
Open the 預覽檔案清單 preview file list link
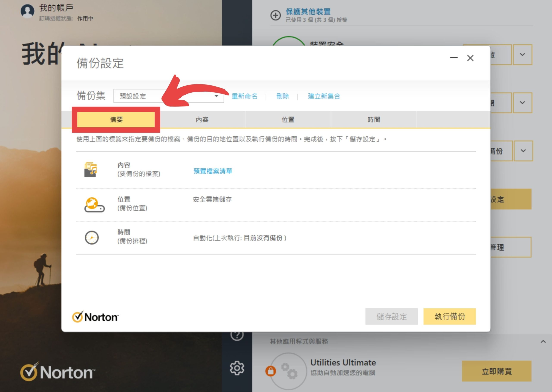213,171
